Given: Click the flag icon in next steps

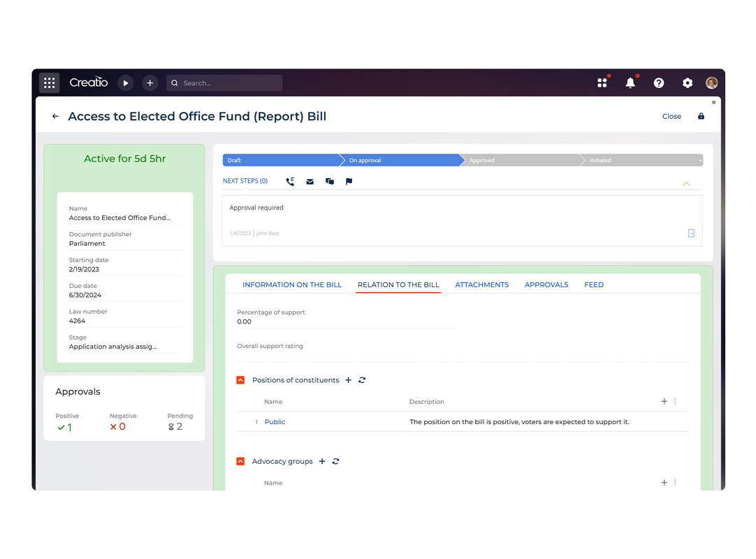Looking at the screenshot, I should click(349, 182).
